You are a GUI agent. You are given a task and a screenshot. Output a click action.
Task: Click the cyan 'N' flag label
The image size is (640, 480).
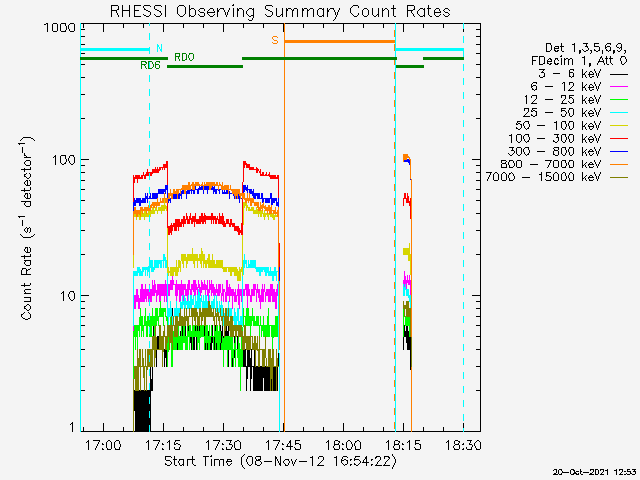click(x=160, y=49)
